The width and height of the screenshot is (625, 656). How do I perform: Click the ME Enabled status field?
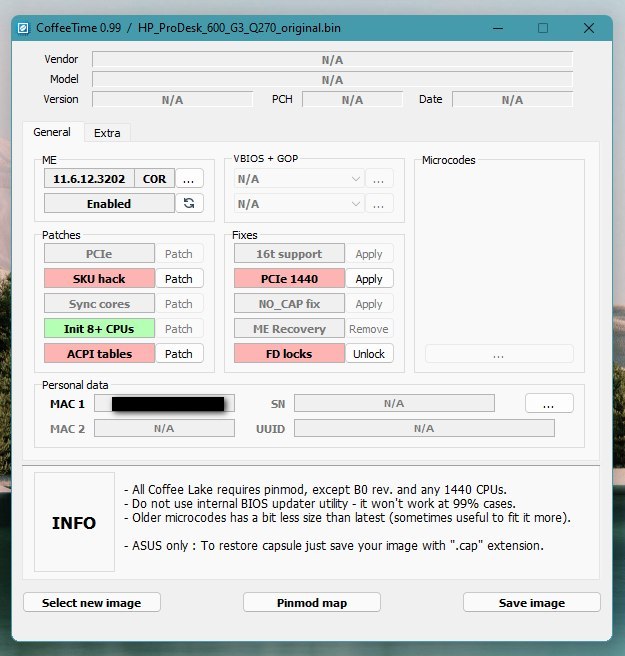[x=109, y=203]
